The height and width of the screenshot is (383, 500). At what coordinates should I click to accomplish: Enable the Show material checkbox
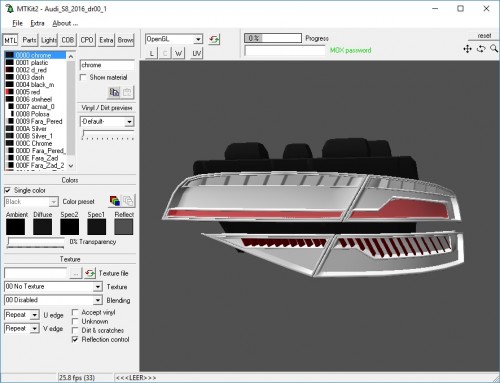(83, 77)
